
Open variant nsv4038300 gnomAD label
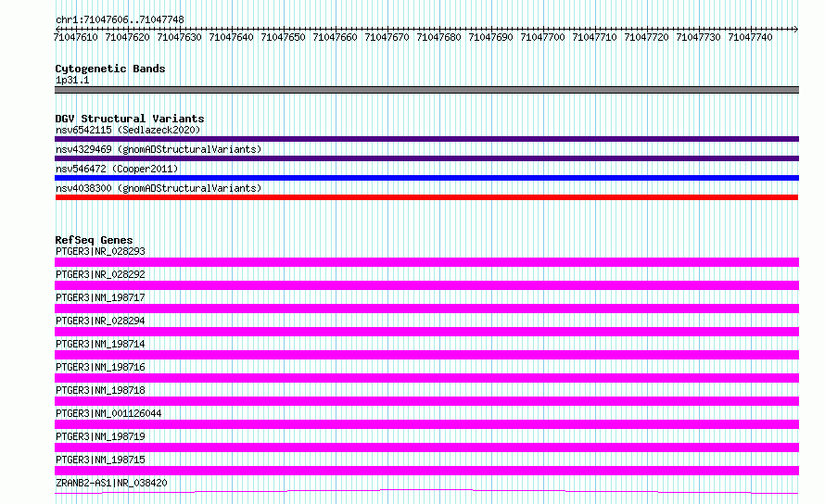point(159,188)
